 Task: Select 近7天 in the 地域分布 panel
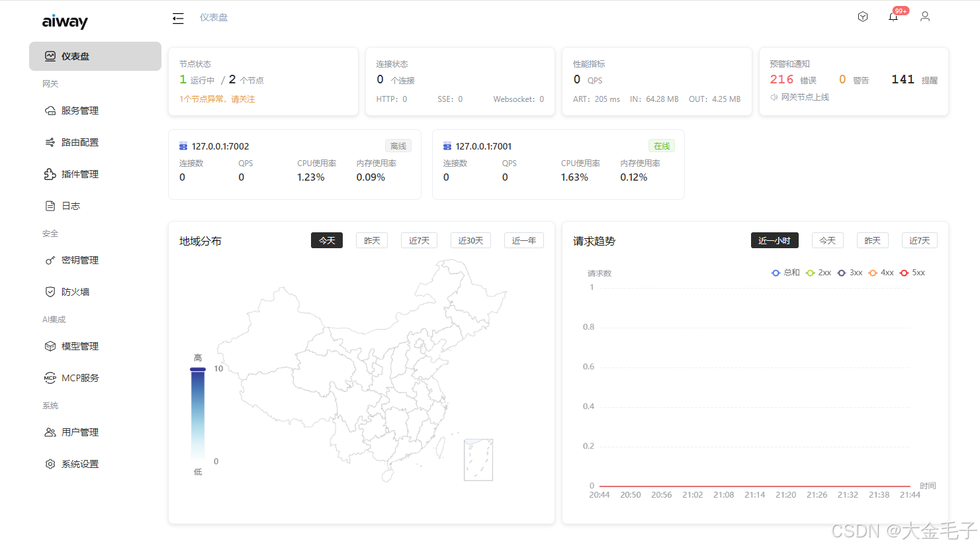pyautogui.click(x=419, y=240)
